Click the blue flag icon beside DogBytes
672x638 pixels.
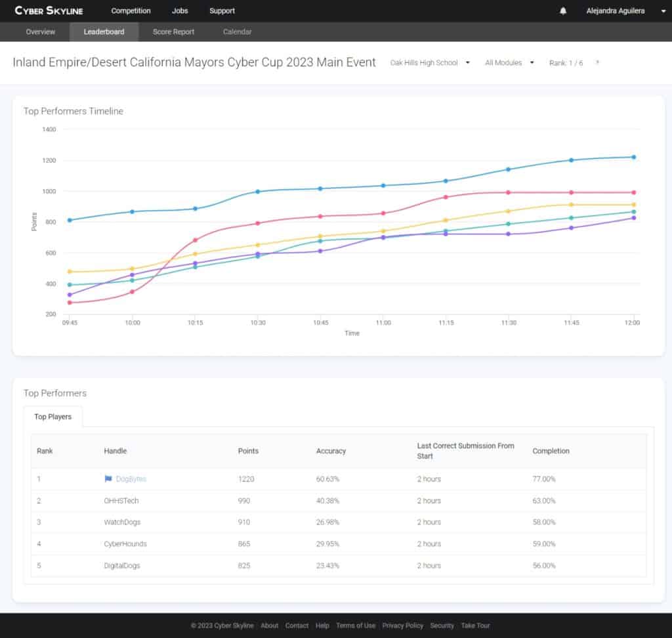[x=108, y=479]
